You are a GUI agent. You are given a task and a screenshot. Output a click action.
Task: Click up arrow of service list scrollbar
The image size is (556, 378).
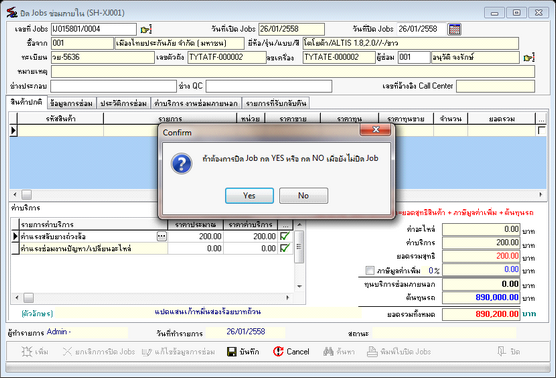click(x=299, y=224)
